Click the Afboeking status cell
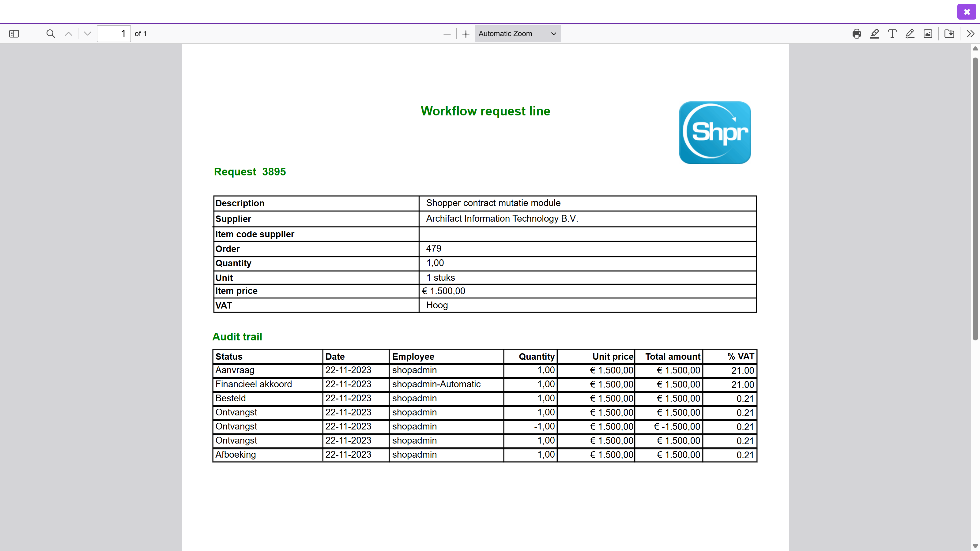The image size is (980, 551). 268,455
